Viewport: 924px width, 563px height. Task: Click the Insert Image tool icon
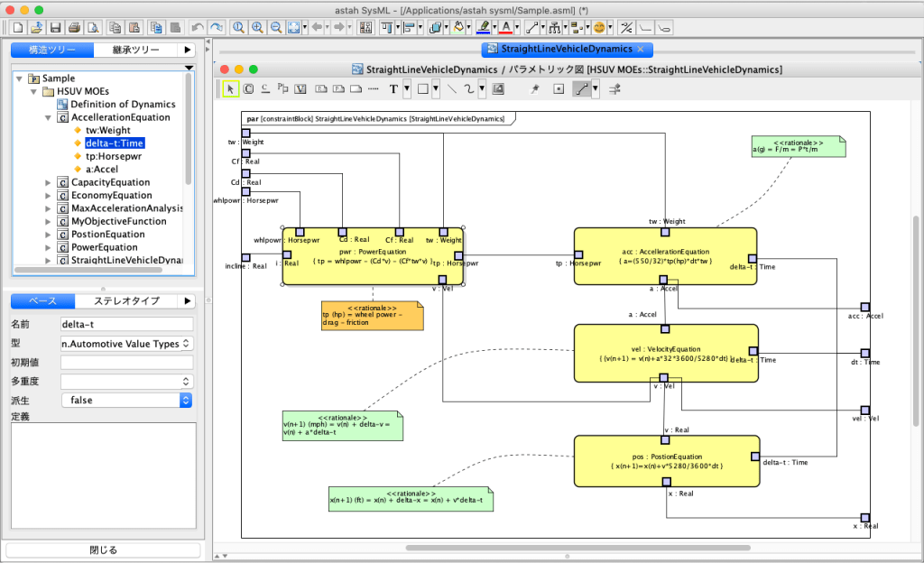(497, 88)
